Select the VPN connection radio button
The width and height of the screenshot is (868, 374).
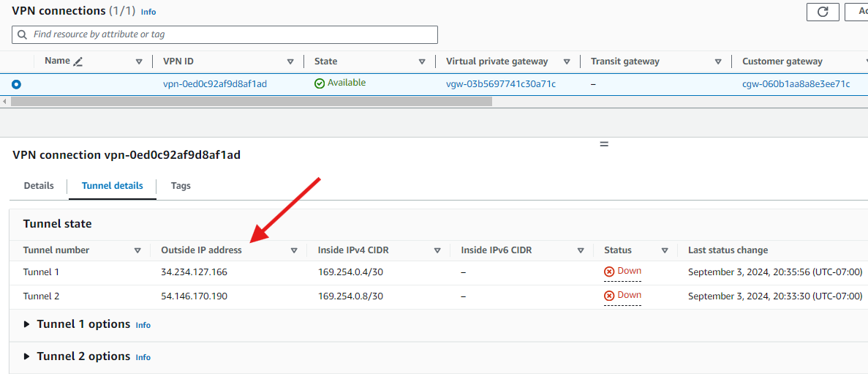point(16,84)
